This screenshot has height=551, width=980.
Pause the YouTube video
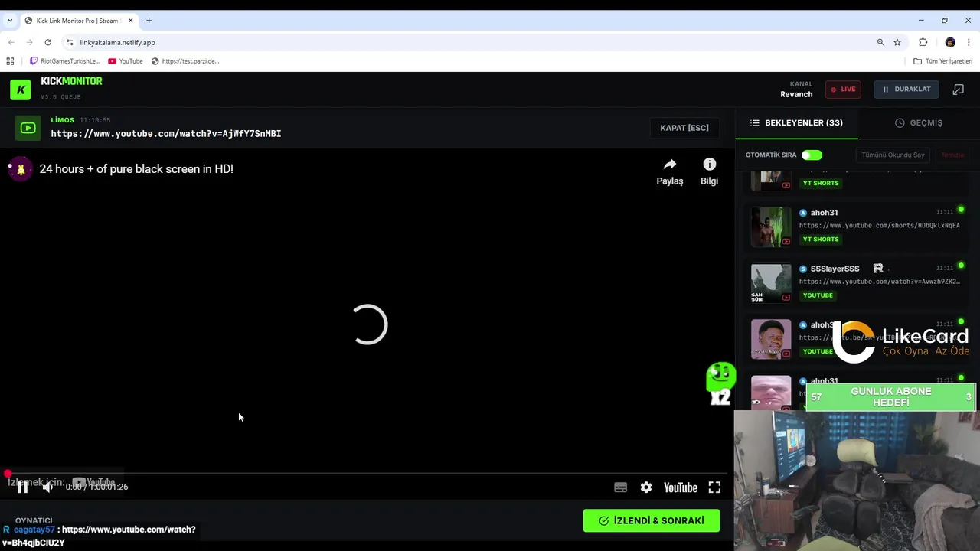pyautogui.click(x=23, y=487)
